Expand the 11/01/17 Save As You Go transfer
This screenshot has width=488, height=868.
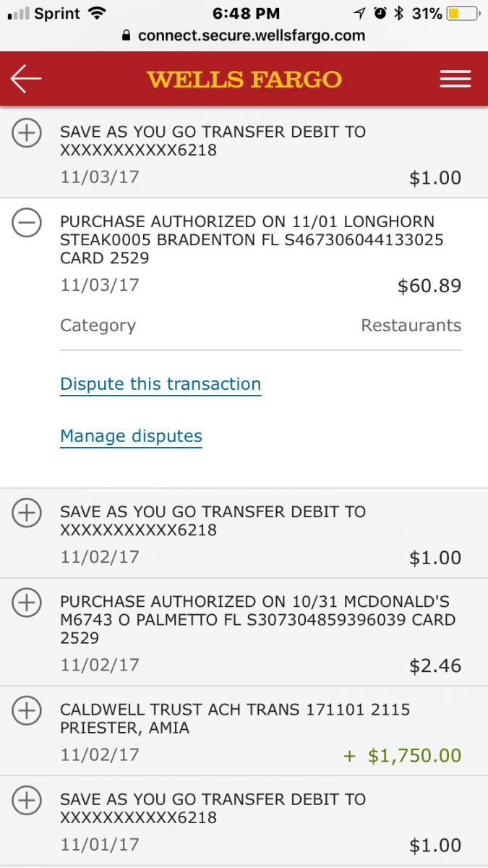click(27, 801)
